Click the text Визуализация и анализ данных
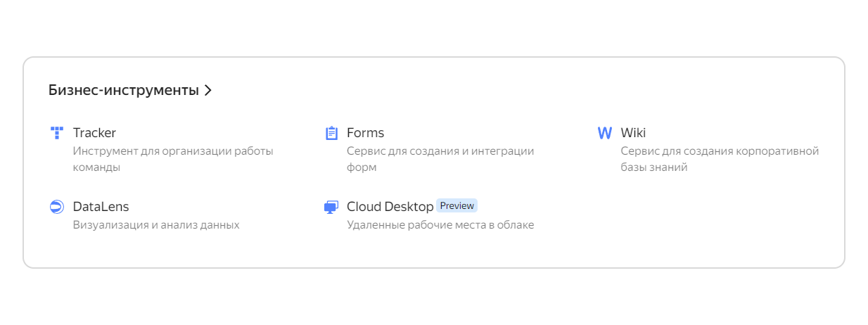Viewport: 868px width, 325px height. click(x=156, y=225)
